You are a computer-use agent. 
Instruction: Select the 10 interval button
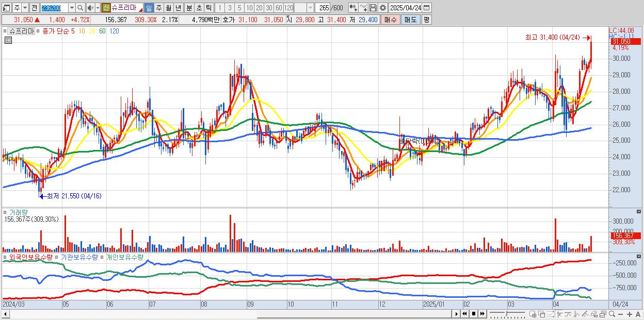[249, 8]
